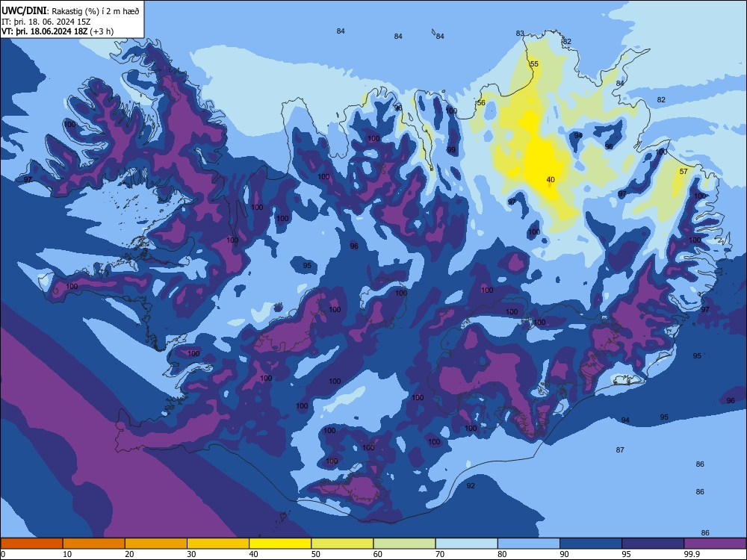Click the dark blue 90-95 legend swatch
Screen dimensions: 747x560
pos(591,544)
